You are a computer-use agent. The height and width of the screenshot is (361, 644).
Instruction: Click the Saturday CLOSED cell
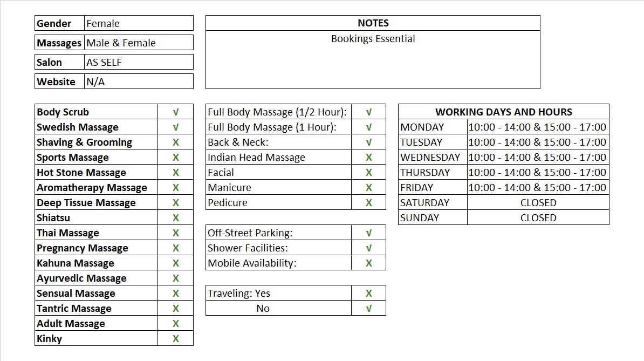click(538, 203)
